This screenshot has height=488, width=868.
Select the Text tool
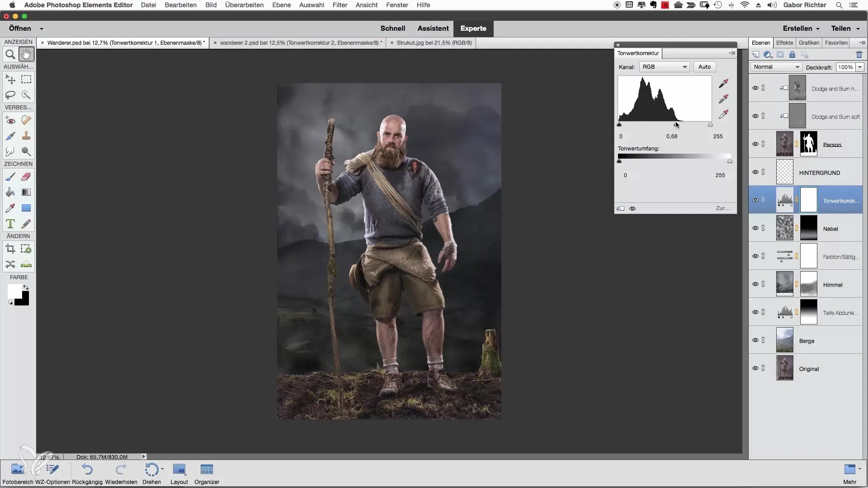(10, 224)
